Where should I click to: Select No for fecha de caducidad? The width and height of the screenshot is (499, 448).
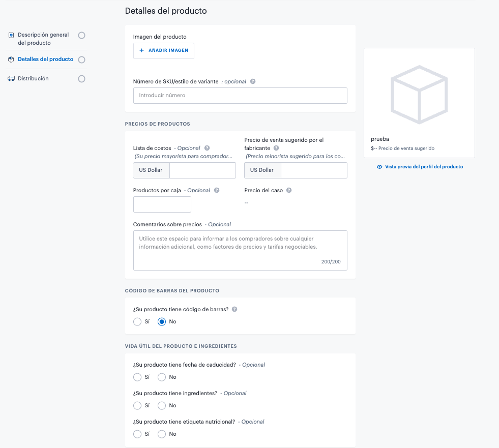(x=162, y=377)
